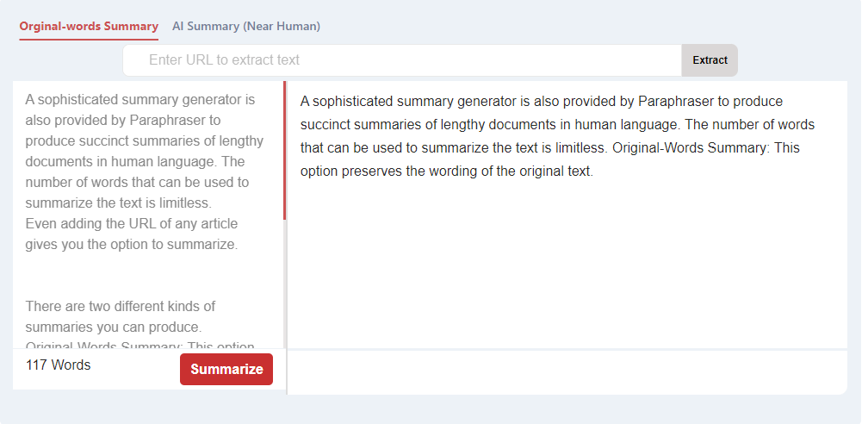The image size is (868, 424).
Task: Click the red Summarize button
Action: (x=226, y=369)
